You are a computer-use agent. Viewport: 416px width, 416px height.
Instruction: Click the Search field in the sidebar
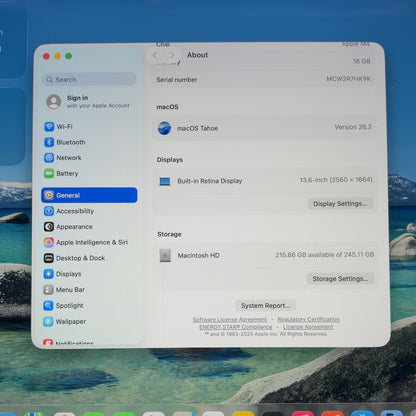point(89,79)
